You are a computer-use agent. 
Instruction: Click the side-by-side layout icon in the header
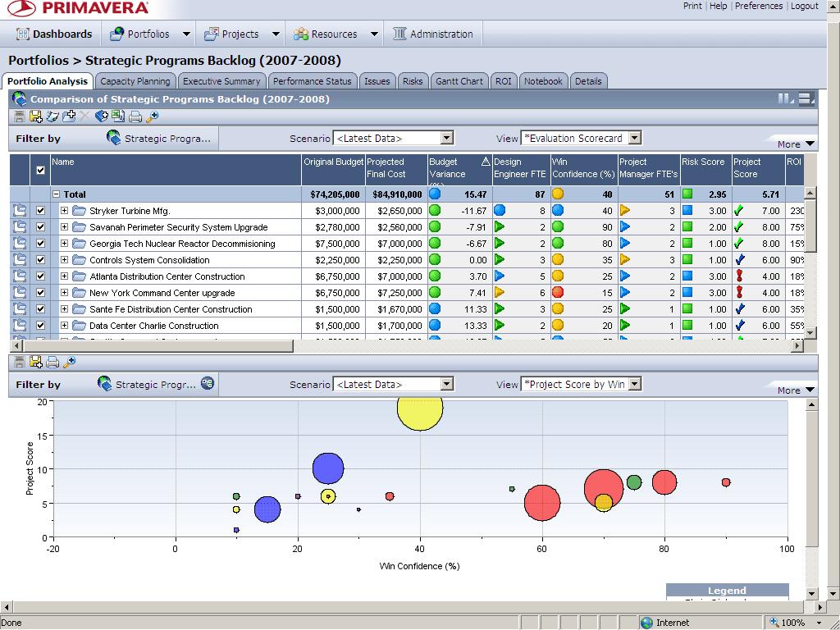click(x=786, y=99)
